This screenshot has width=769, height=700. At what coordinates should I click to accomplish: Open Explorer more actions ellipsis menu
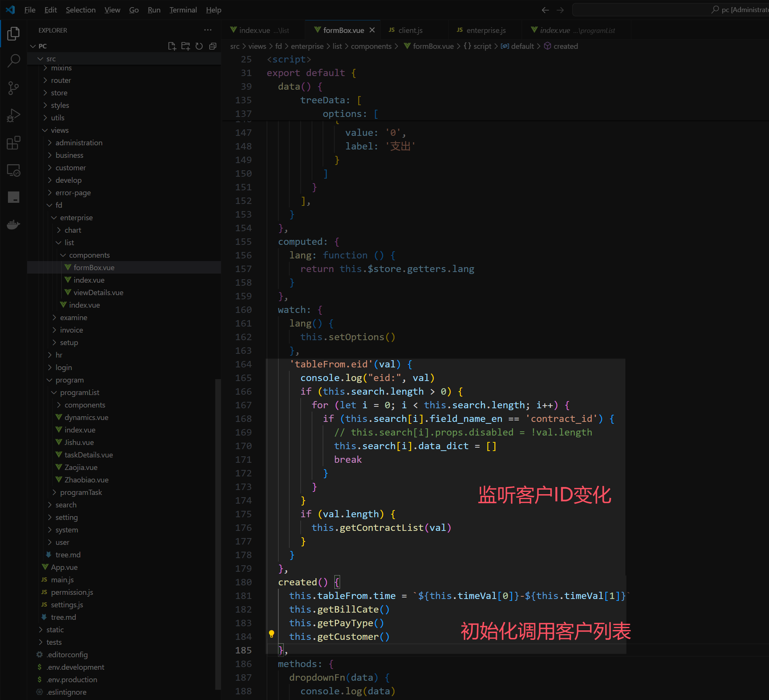tap(208, 30)
